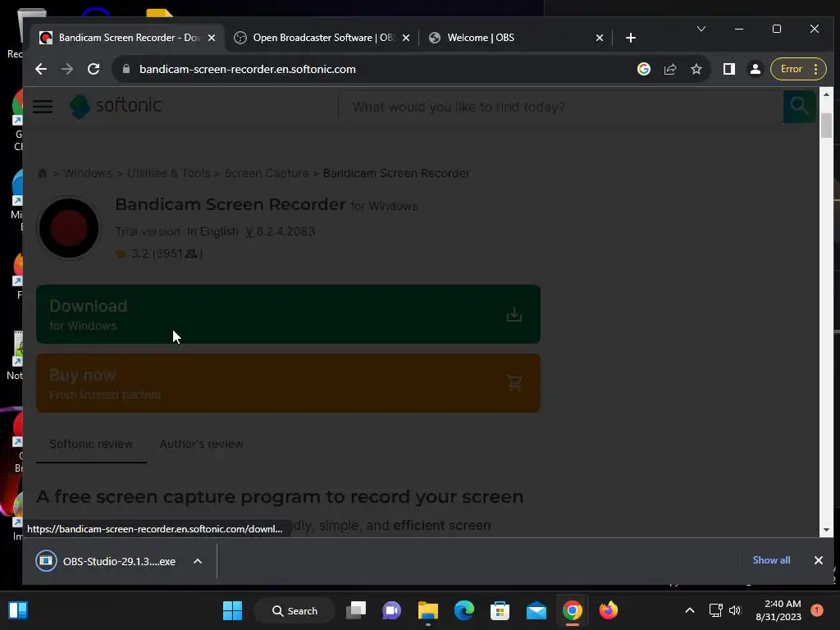Close the Open Broadcaster Software tab
Image resolution: width=840 pixels, height=630 pixels.
point(406,38)
